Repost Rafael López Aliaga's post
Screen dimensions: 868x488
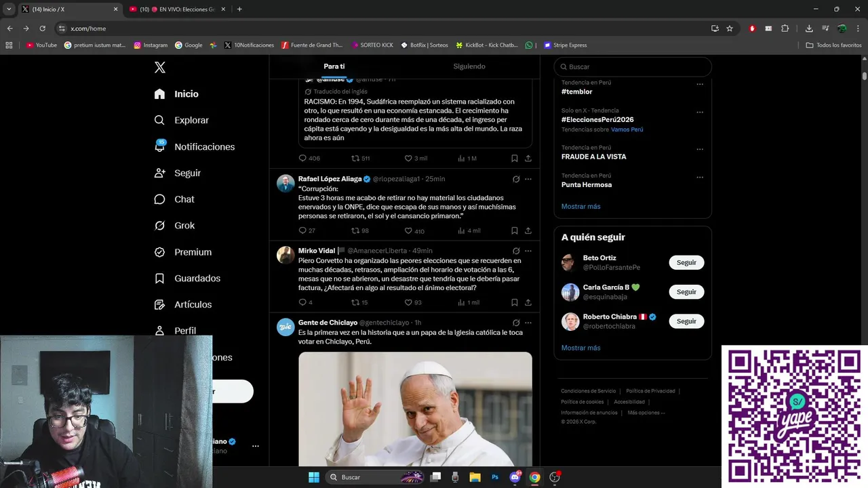pyautogui.click(x=359, y=230)
